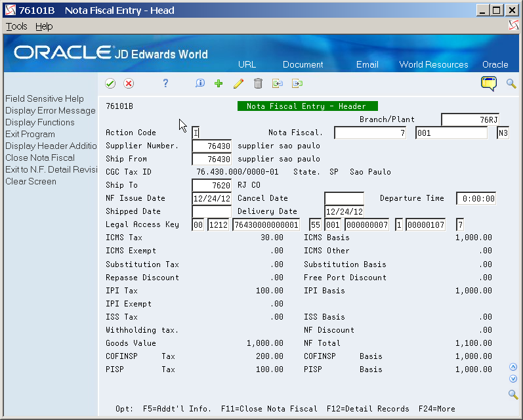The height and width of the screenshot is (420, 523).
Task: Open the Tools menu
Action: click(x=16, y=26)
